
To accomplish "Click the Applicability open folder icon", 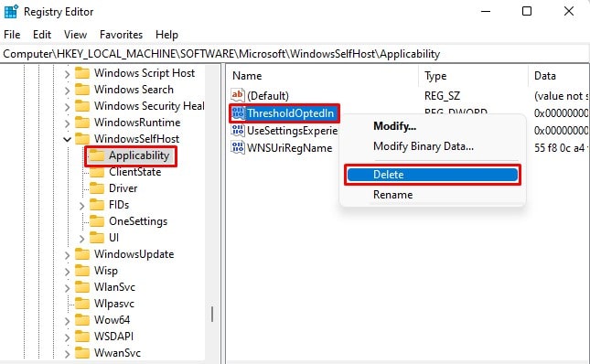I will pos(97,155).
